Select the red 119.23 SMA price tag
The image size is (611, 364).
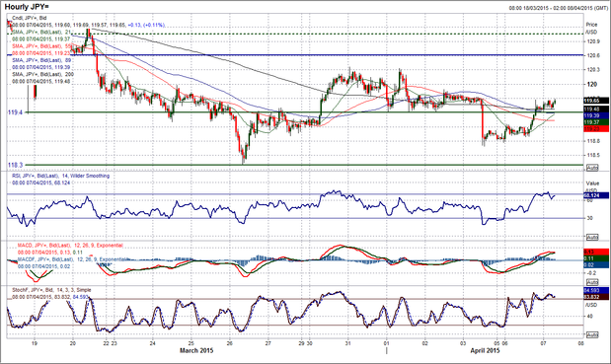(596, 129)
